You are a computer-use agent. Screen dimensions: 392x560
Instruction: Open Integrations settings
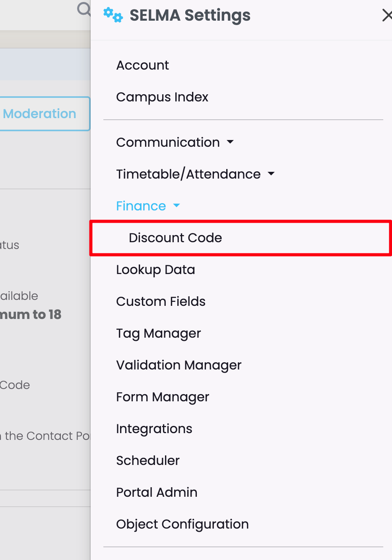pos(154,429)
